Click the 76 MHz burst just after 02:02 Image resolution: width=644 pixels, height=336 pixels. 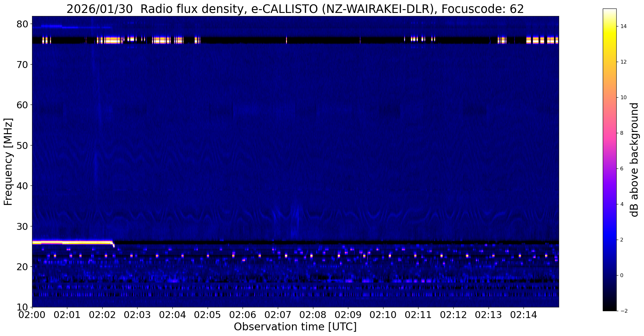click(110, 40)
